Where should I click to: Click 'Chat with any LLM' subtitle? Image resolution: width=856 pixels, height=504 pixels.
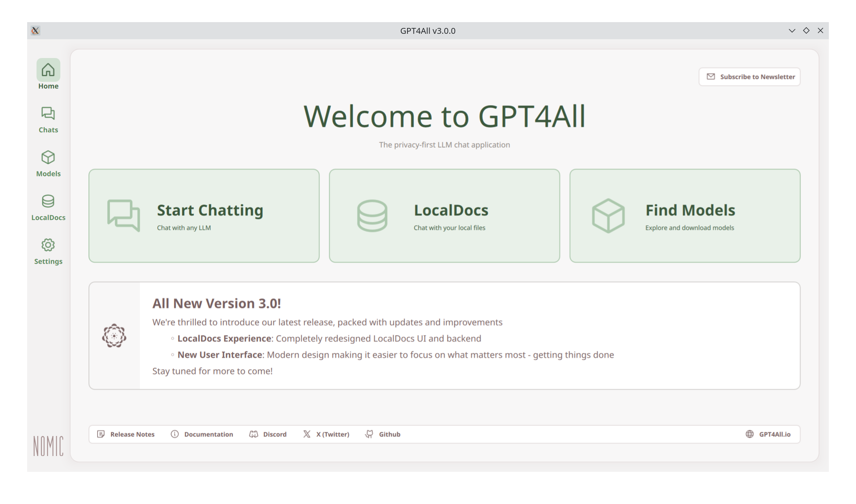tap(184, 228)
